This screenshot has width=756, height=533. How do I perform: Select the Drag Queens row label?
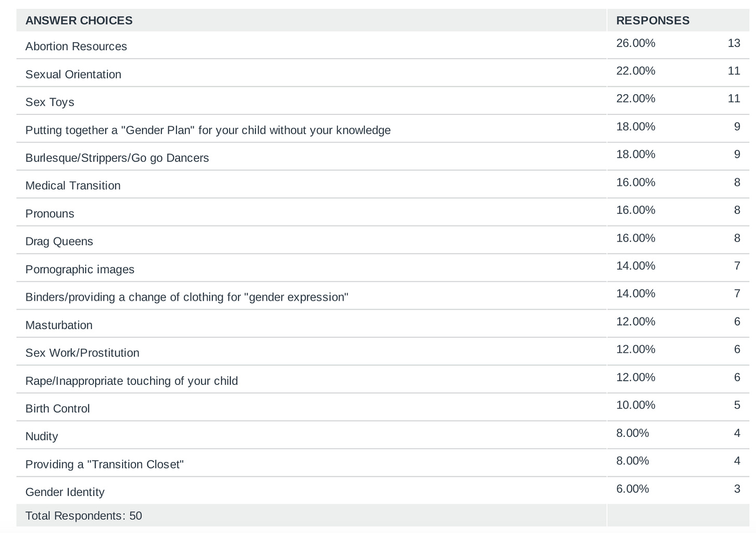[x=59, y=242]
